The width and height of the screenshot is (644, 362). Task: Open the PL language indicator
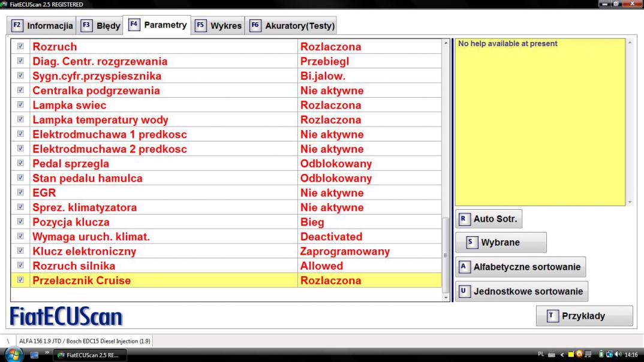point(541,354)
